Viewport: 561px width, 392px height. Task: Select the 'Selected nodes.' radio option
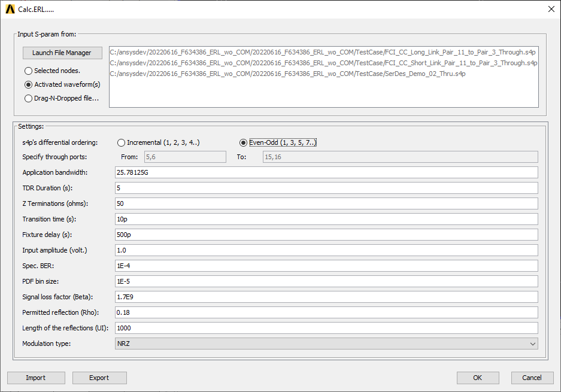pos(52,71)
